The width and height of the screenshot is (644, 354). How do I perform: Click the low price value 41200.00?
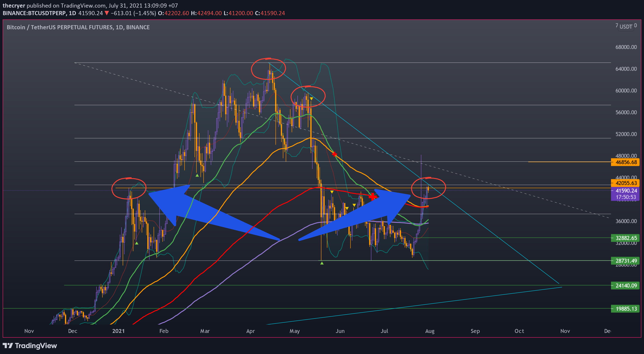[241, 13]
